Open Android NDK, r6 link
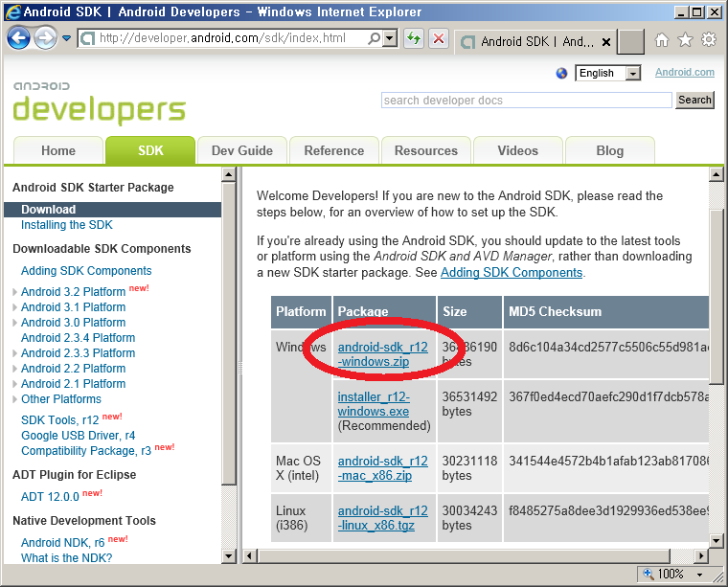728x587 pixels. coord(62,543)
